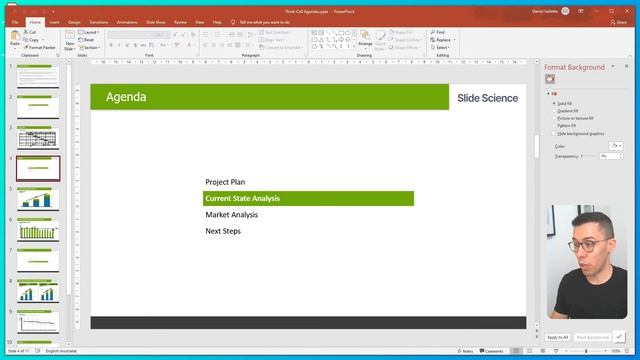Switch to Normal view icon in status bar
This screenshot has width=640, height=360.
click(516, 351)
